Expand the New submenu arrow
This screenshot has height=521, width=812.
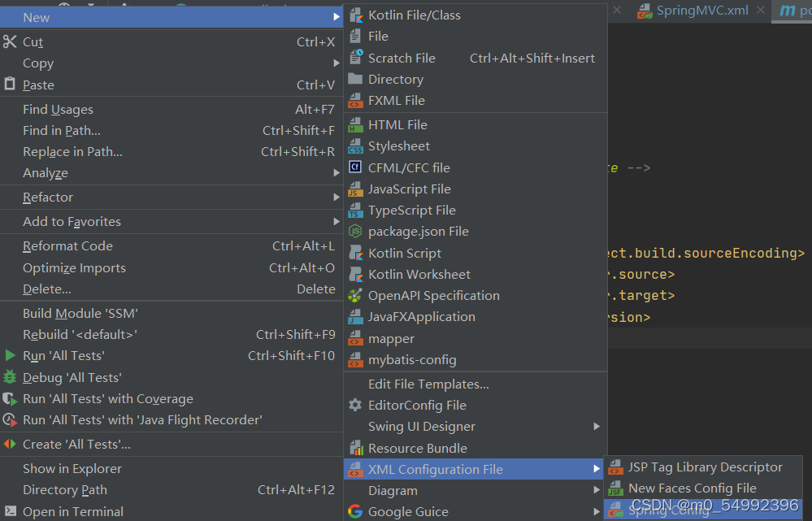tap(337, 17)
